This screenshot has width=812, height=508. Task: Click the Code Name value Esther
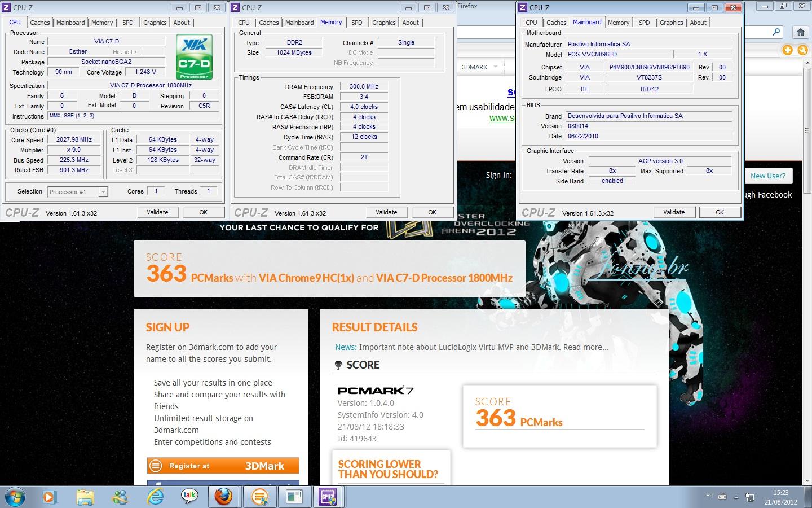pyautogui.click(x=78, y=51)
